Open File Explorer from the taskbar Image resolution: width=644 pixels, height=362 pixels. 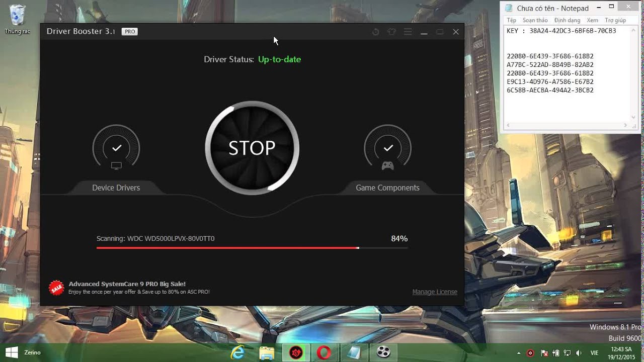267,352
